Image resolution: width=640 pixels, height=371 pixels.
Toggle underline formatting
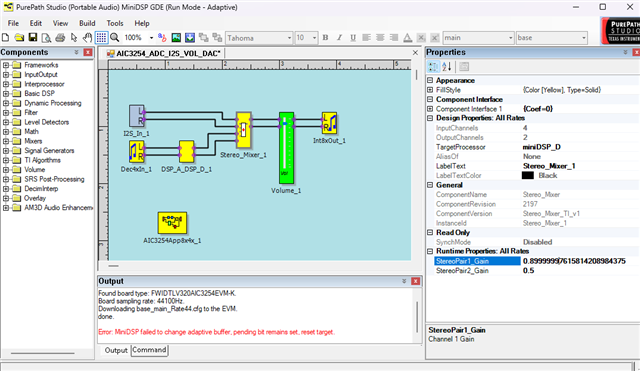click(353, 38)
